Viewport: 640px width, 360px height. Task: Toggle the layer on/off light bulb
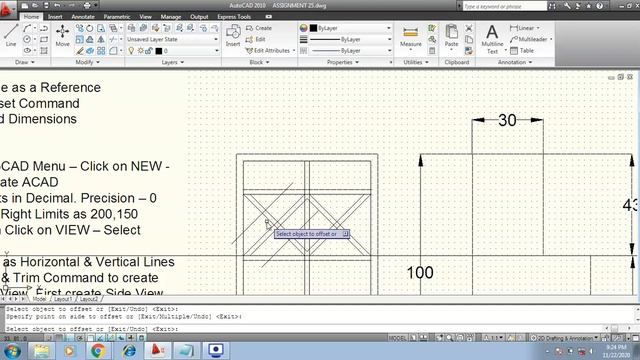click(131, 51)
